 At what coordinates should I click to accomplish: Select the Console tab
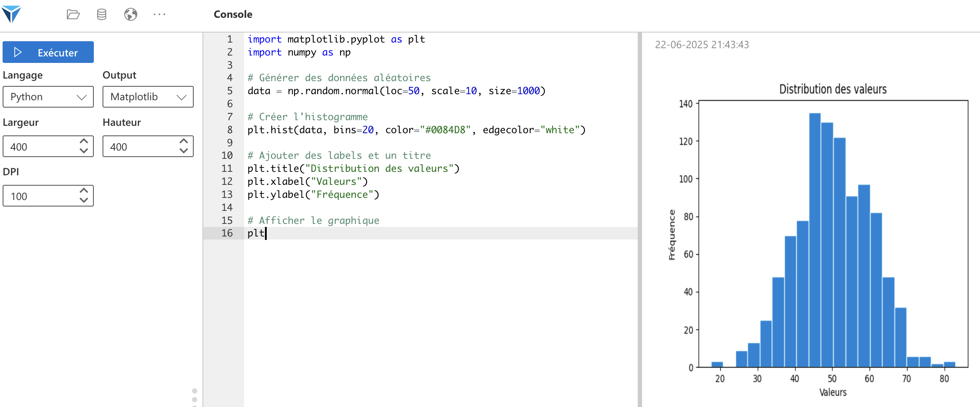(233, 14)
